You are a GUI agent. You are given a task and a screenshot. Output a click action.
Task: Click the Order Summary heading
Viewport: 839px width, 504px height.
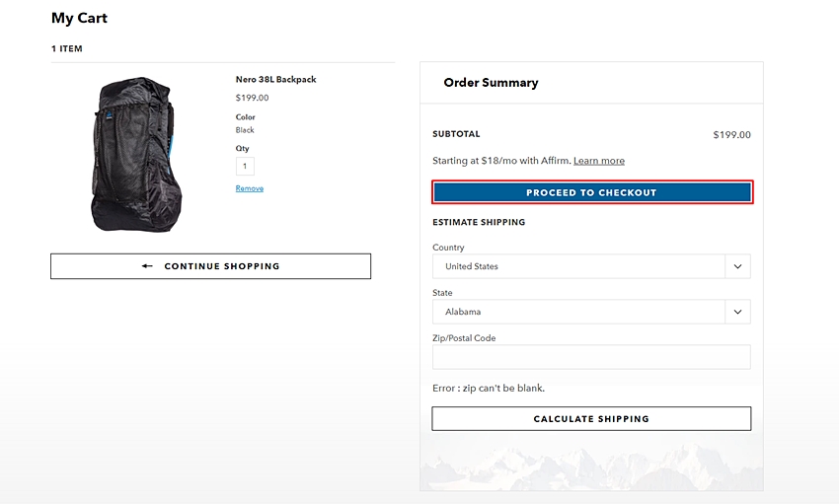pyautogui.click(x=491, y=83)
